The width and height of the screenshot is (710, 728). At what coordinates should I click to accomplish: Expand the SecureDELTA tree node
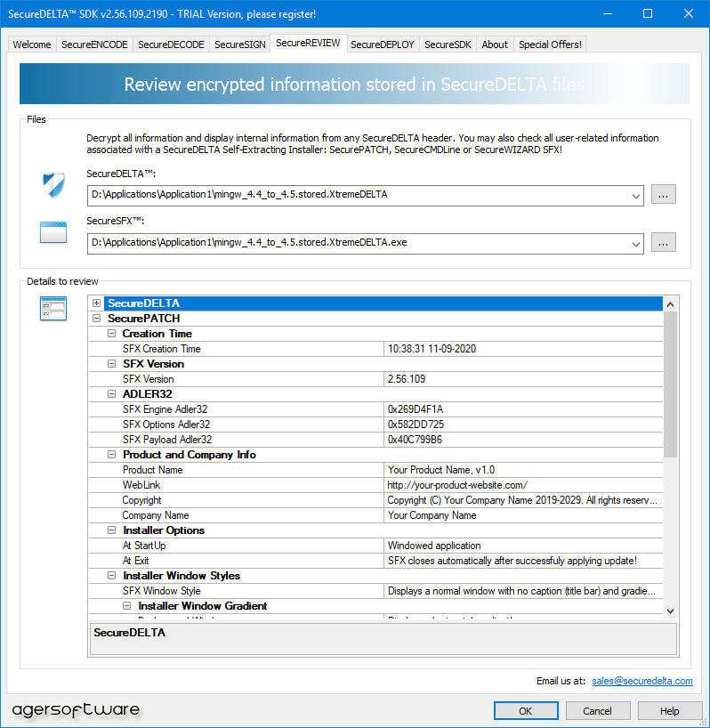click(x=96, y=303)
